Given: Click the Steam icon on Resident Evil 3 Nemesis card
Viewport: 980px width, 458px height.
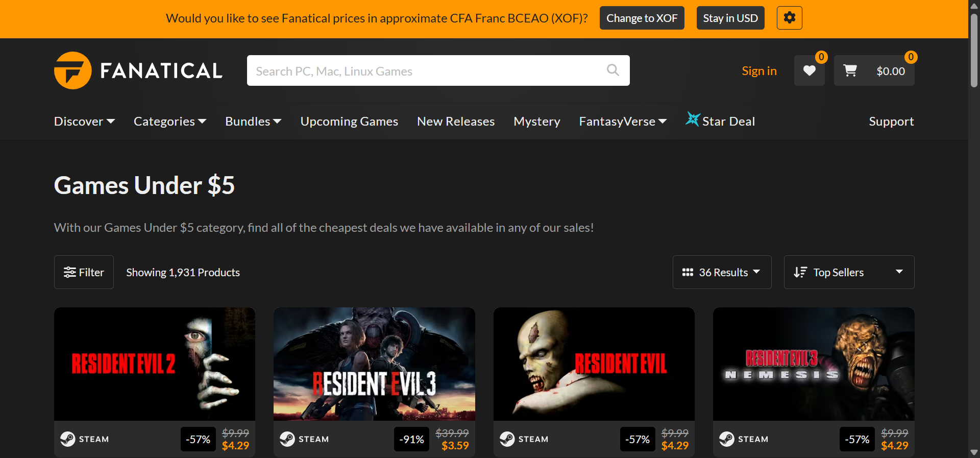Looking at the screenshot, I should click(727, 439).
